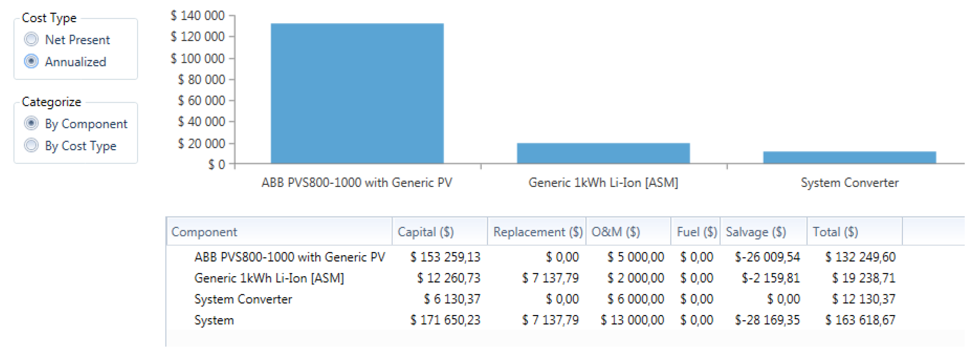Click capital value $ 153 259,13
Image resolution: width=980 pixels, height=356 pixels.
[445, 257]
